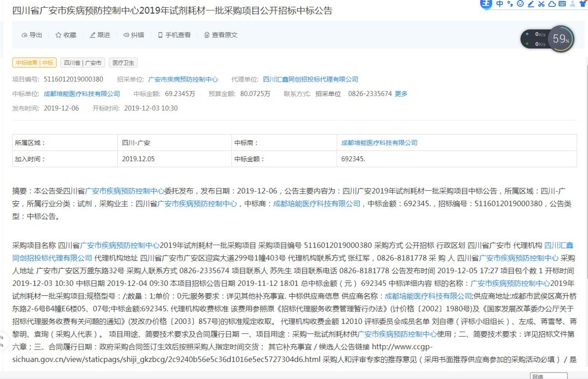Toggle the punctuation mode in IME bar

pos(510,4)
